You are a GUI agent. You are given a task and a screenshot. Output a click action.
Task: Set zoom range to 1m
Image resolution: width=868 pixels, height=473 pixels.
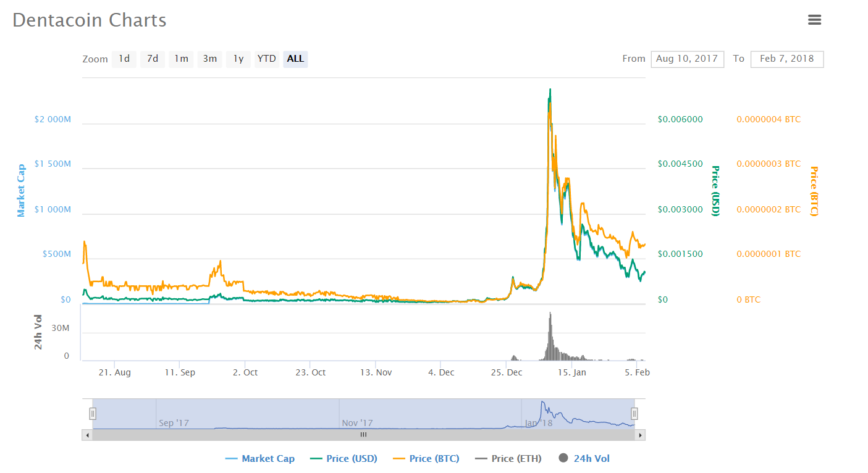(x=181, y=59)
